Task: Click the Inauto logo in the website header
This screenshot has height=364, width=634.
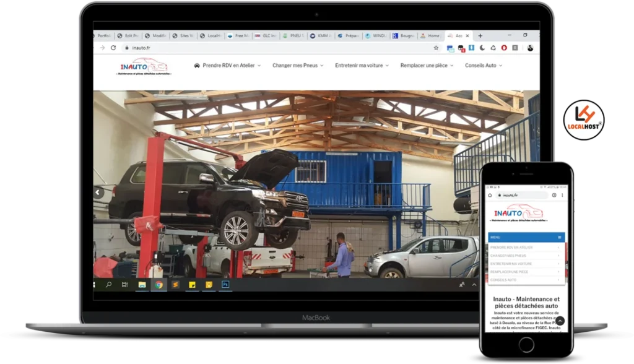Action: coord(144,66)
